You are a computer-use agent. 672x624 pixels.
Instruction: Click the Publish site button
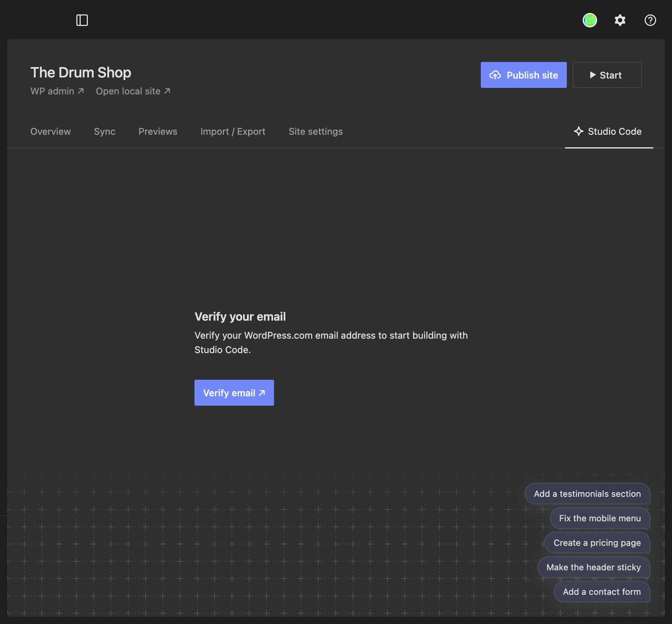pos(524,75)
